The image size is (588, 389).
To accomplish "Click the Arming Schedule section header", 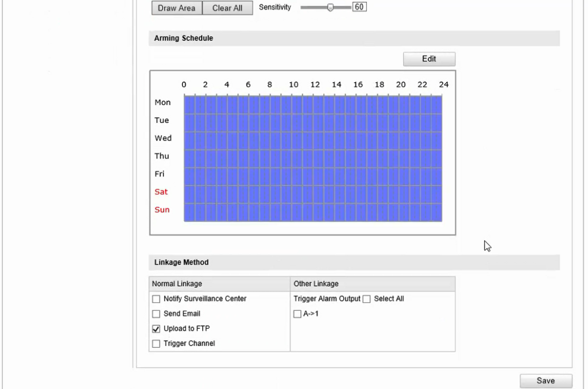I will 183,38.
